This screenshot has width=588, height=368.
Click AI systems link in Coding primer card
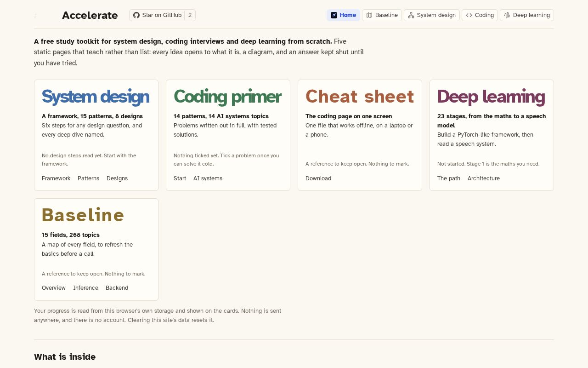tap(208, 178)
